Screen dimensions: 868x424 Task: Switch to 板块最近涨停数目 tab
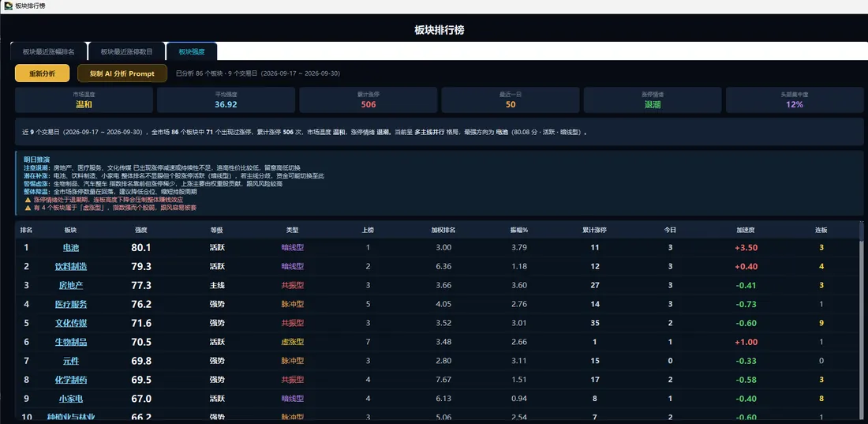tap(126, 51)
